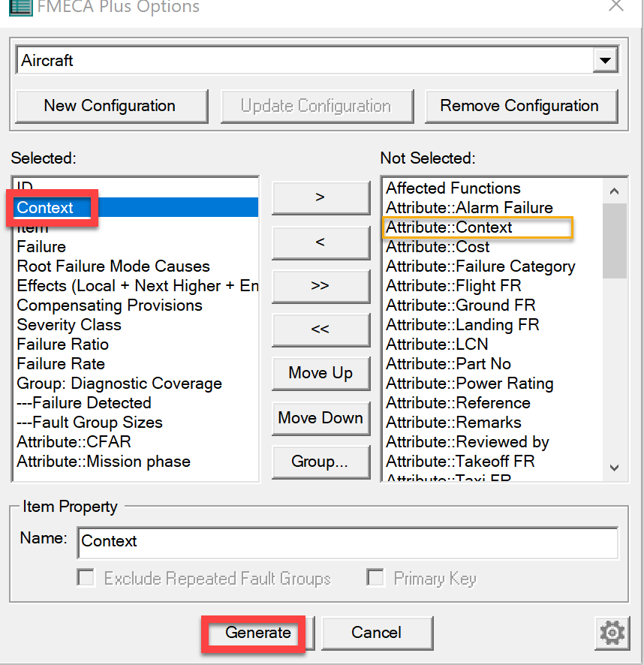Select Attribute::Failure Category list entry
Viewport: 644px width, 665px height.
click(480, 266)
